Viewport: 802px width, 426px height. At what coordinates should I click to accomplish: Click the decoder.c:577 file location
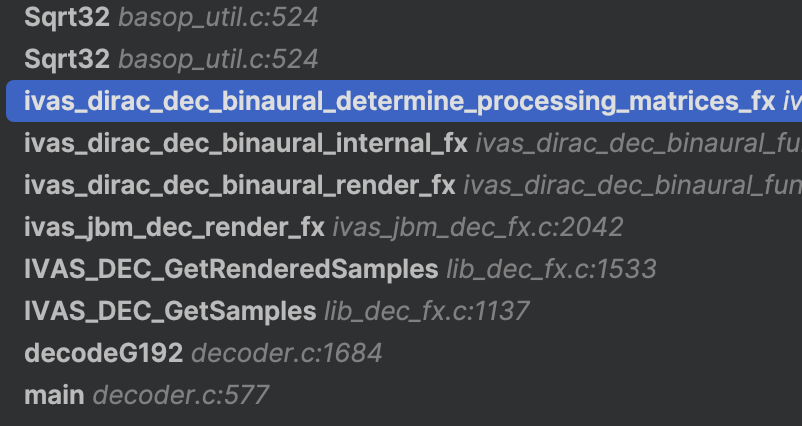(x=181, y=395)
